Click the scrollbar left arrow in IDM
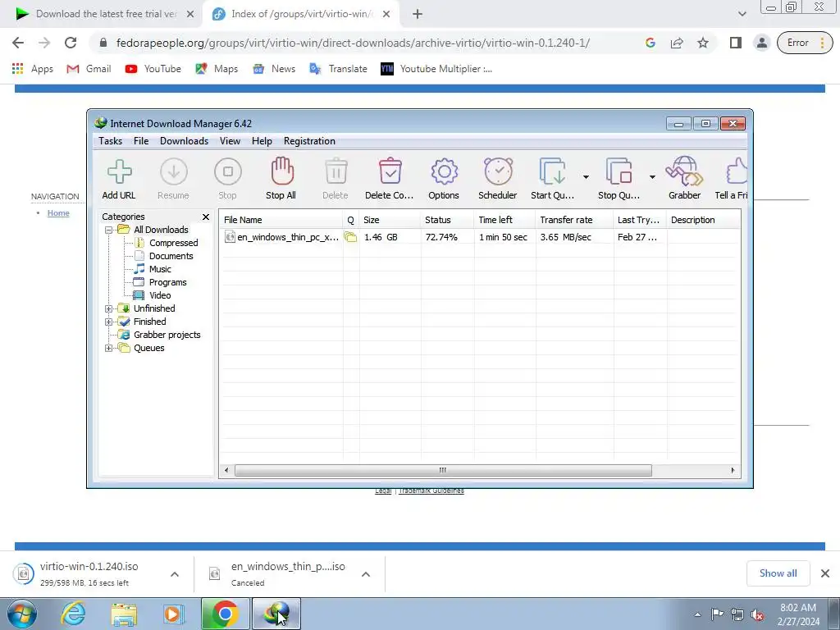 tap(226, 470)
